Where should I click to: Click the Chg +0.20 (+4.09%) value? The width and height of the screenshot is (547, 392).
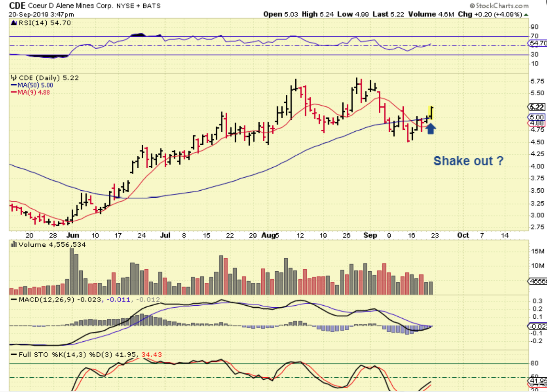[490, 14]
